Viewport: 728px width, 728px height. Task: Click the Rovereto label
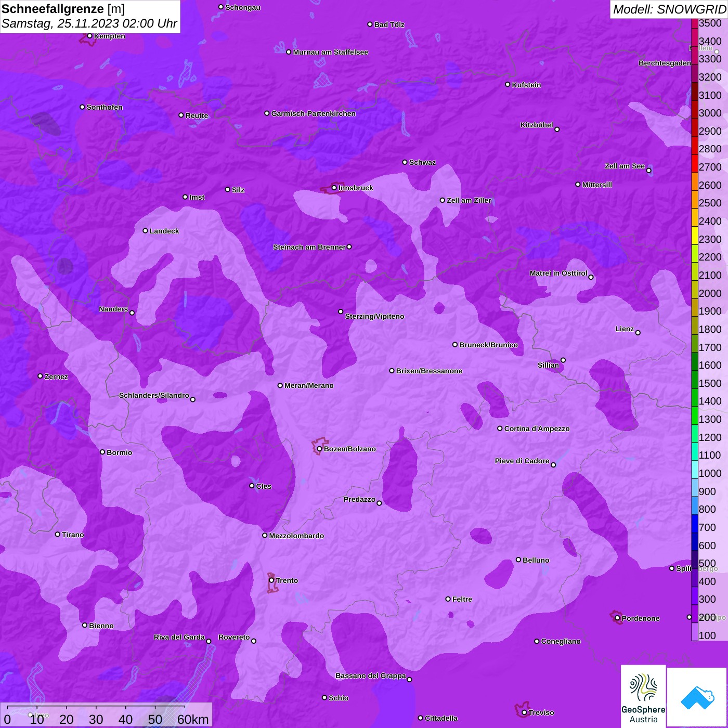pos(234,637)
